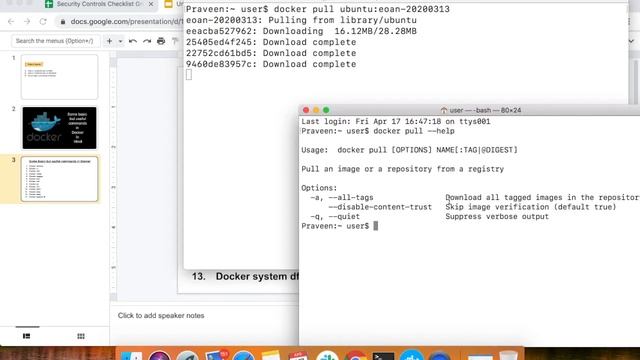Click the 'Usage: docker pull' line
The height and width of the screenshot is (360, 640).
point(409,150)
